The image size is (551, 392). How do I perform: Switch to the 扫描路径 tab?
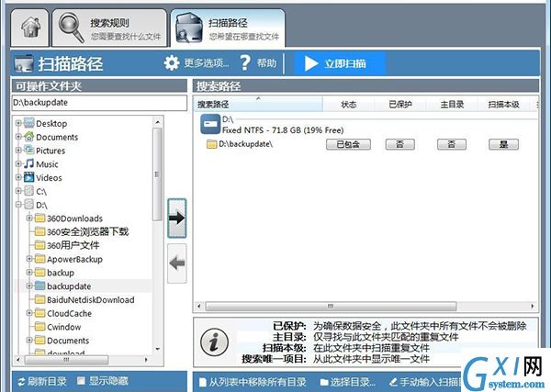[x=228, y=28]
